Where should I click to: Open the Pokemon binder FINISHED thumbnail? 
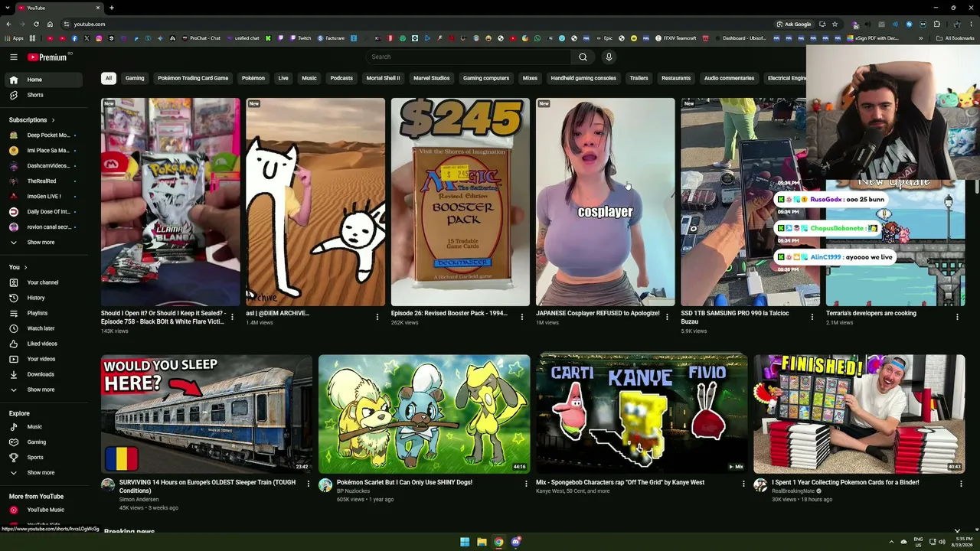pos(859,413)
